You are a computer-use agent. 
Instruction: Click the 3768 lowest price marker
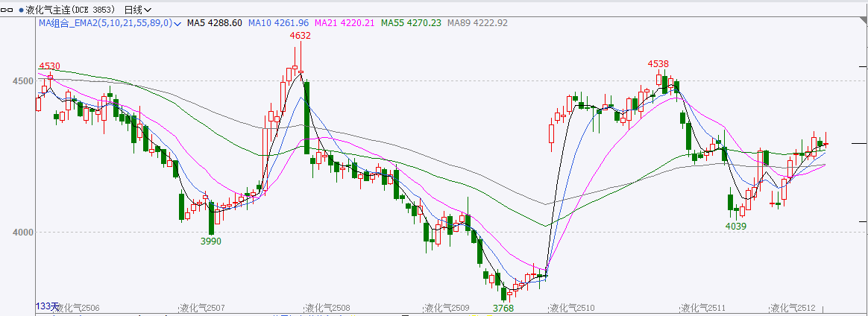pos(503,308)
